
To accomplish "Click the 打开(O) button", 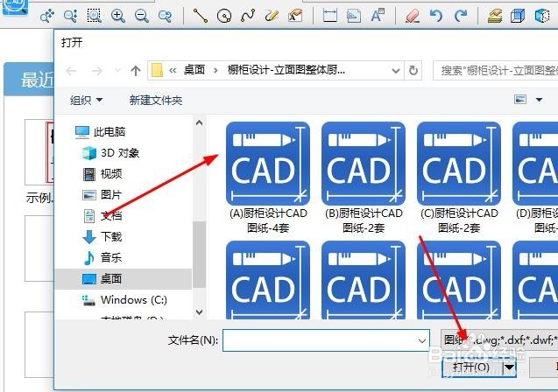I will point(472,367).
